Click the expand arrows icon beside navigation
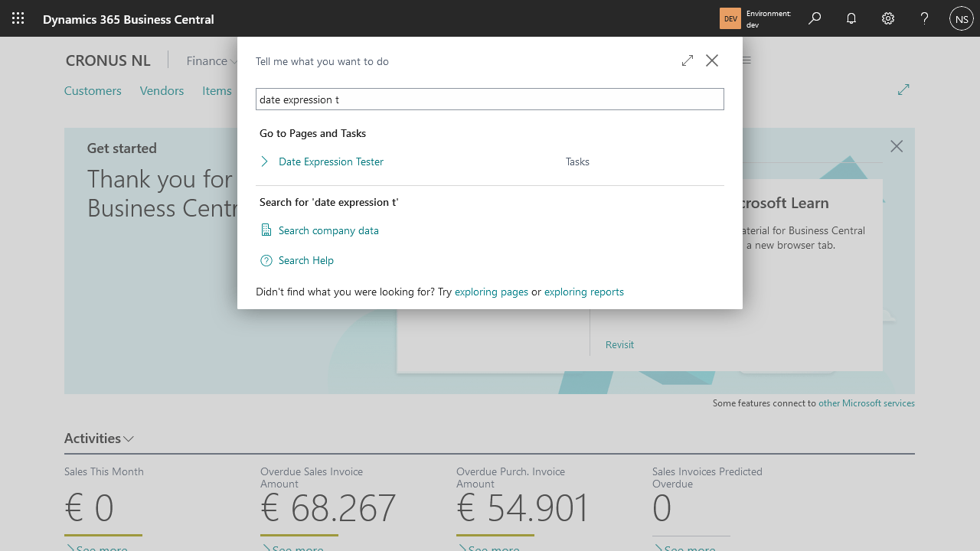The image size is (980, 551). [903, 90]
